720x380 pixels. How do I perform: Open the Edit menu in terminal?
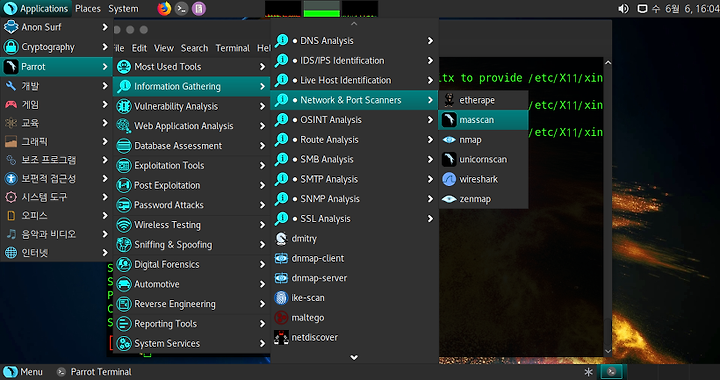[139, 48]
